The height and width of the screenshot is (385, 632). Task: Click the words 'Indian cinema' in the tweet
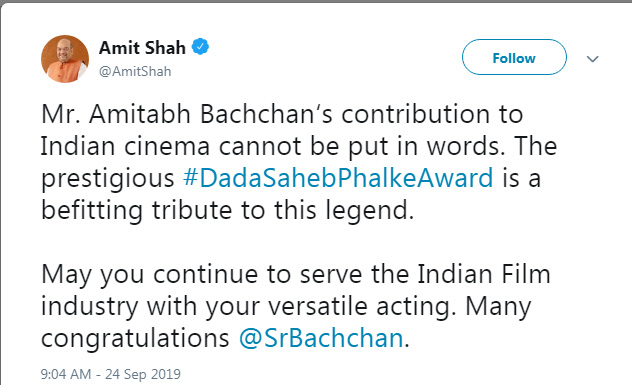coord(125,146)
